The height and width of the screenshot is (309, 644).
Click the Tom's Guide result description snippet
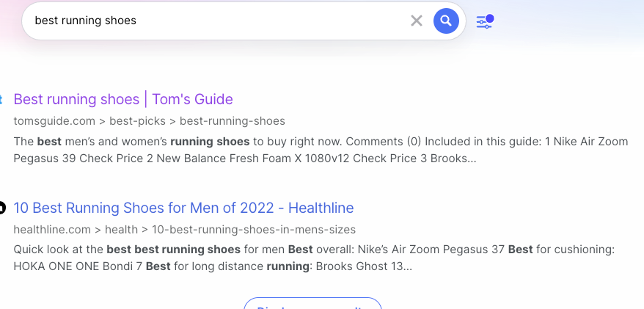coord(321,150)
